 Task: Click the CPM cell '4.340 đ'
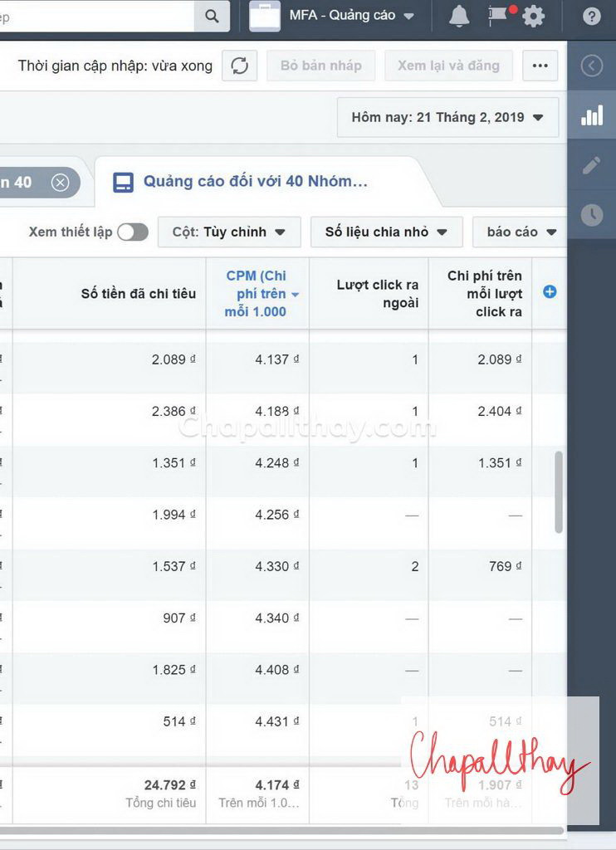coord(276,618)
